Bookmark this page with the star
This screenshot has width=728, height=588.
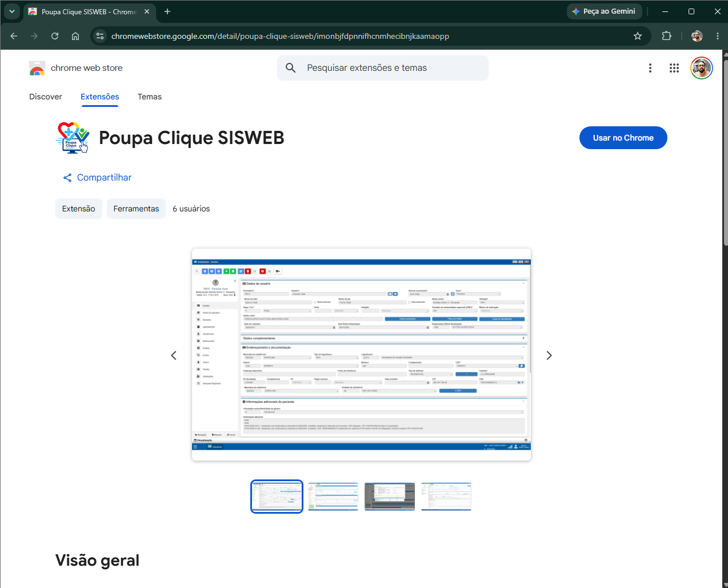pyautogui.click(x=638, y=36)
